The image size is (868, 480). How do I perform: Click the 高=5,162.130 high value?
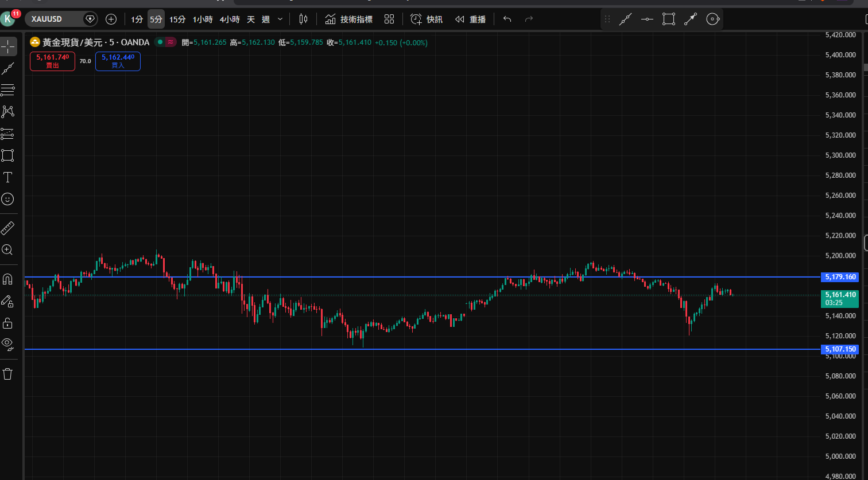253,42
